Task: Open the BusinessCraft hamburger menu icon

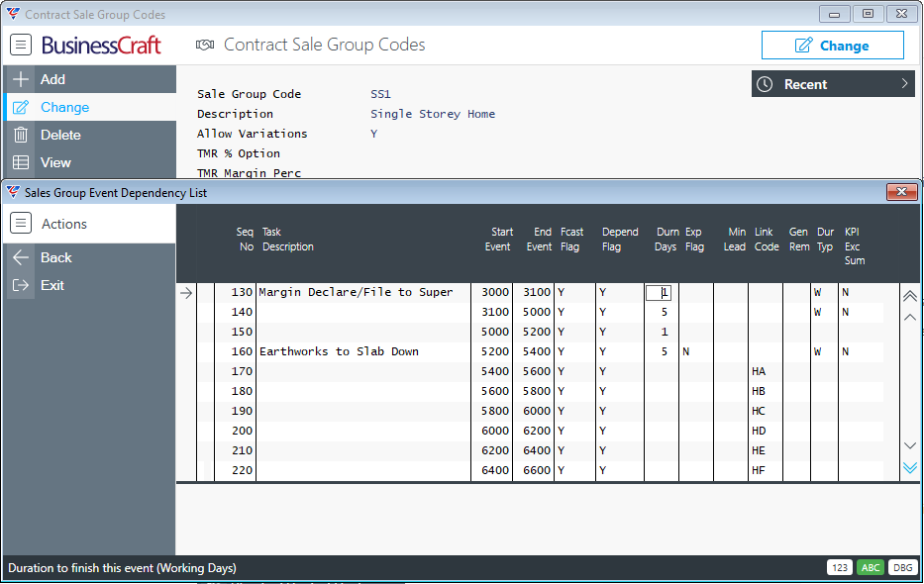Action: coord(21,45)
